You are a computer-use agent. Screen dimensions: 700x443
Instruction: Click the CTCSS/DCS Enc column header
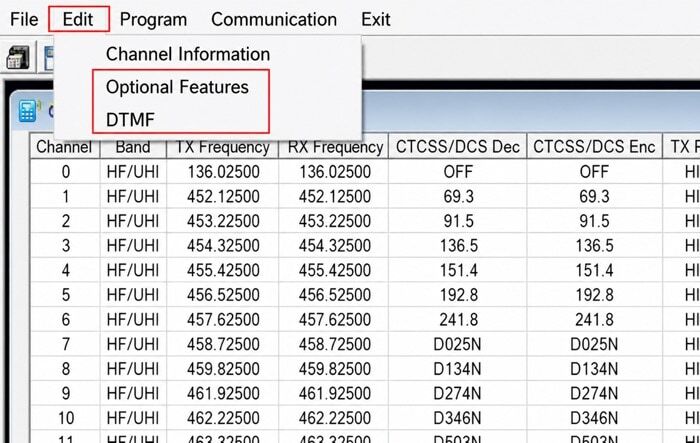(x=594, y=147)
